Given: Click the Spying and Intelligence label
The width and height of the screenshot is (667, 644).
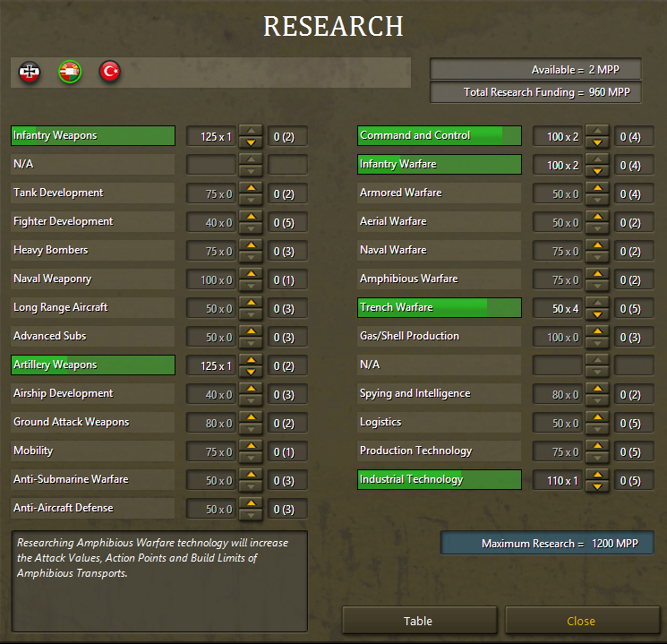Looking at the screenshot, I should point(415,393).
